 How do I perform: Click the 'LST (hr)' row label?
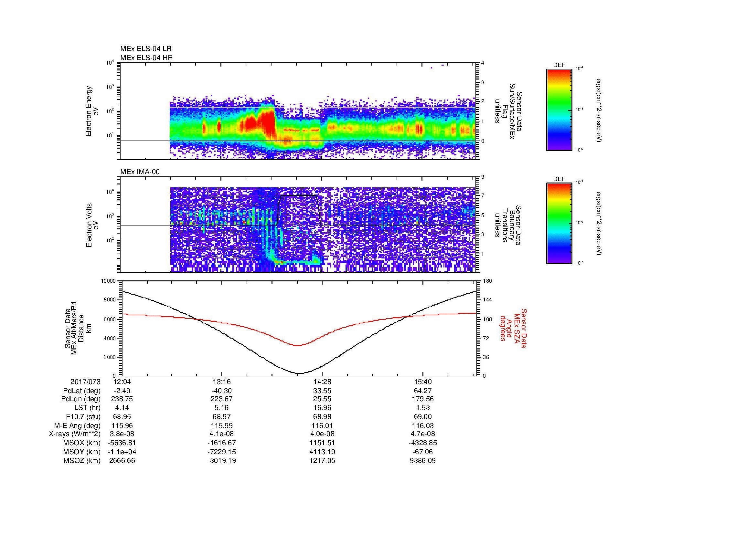point(87,408)
